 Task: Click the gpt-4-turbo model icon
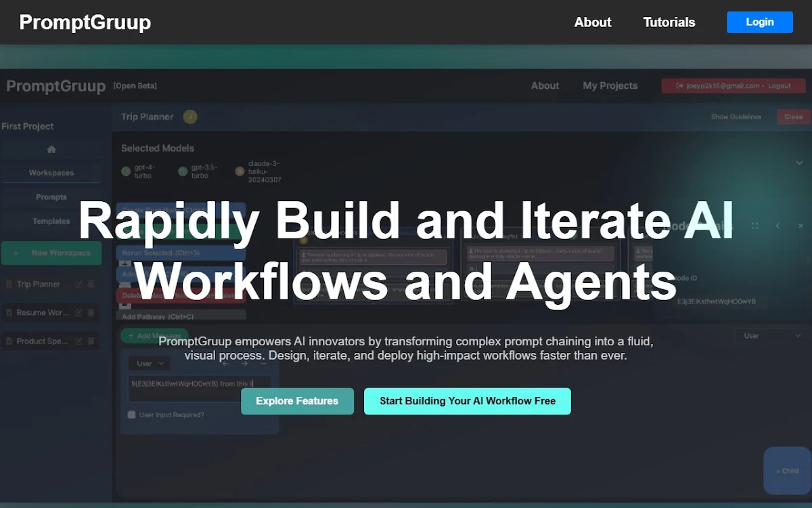pyautogui.click(x=126, y=171)
